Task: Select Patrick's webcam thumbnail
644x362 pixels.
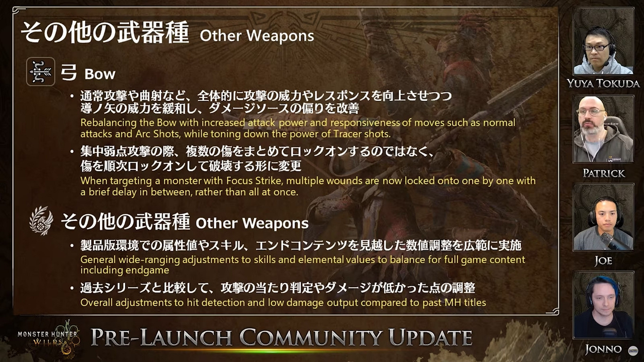Action: coord(604,129)
